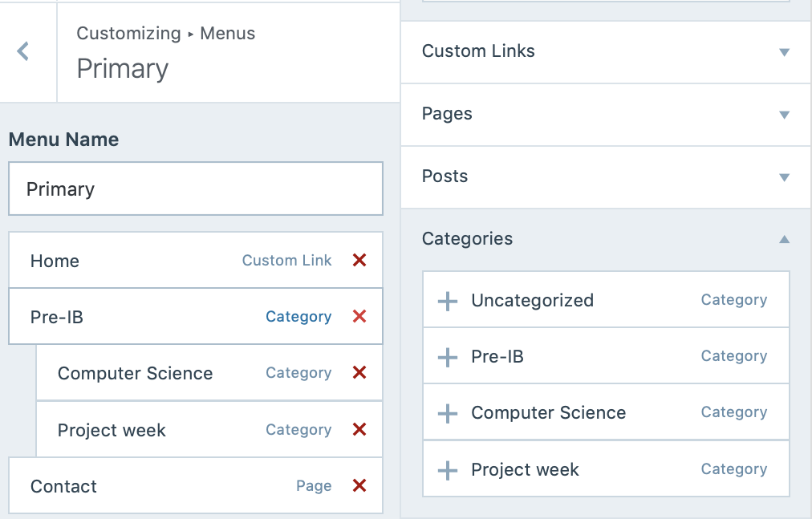Expand the Custom Links section

coord(784,52)
